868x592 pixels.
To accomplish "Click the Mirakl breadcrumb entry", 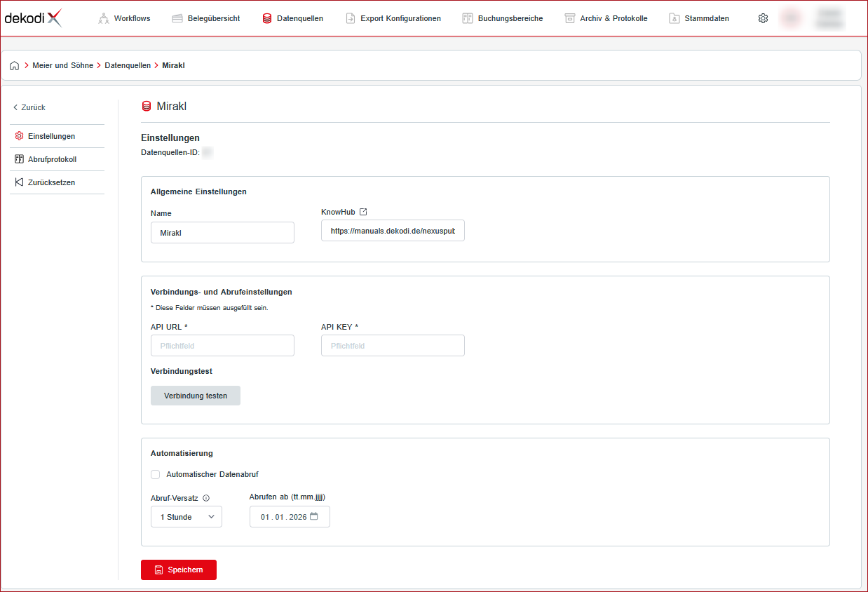I will [173, 65].
